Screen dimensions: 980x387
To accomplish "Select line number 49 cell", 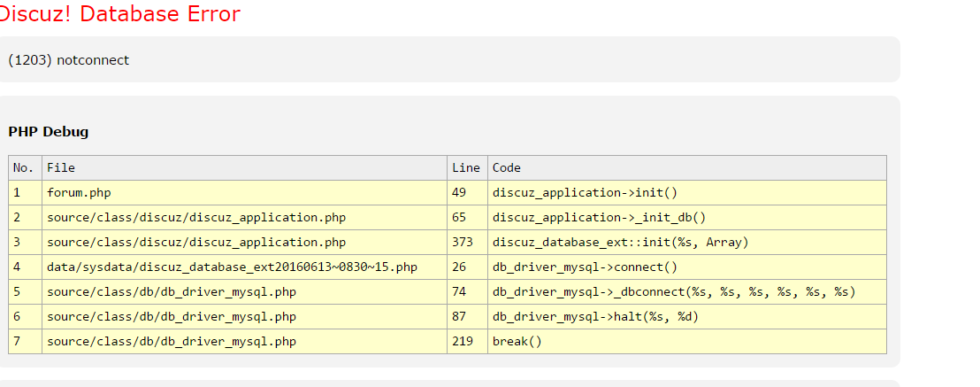I will [x=467, y=193].
